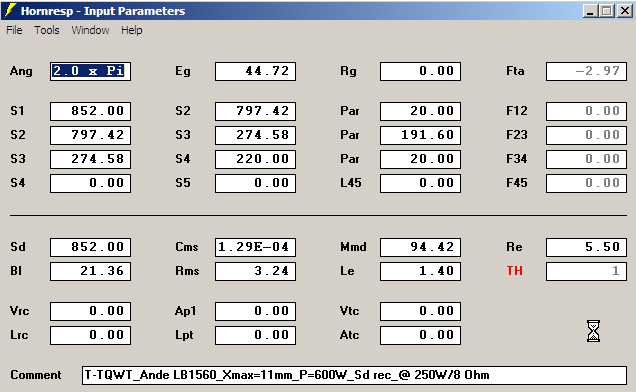This screenshot has height=392, width=636.
Task: Click the Atc field
Action: tap(420, 335)
